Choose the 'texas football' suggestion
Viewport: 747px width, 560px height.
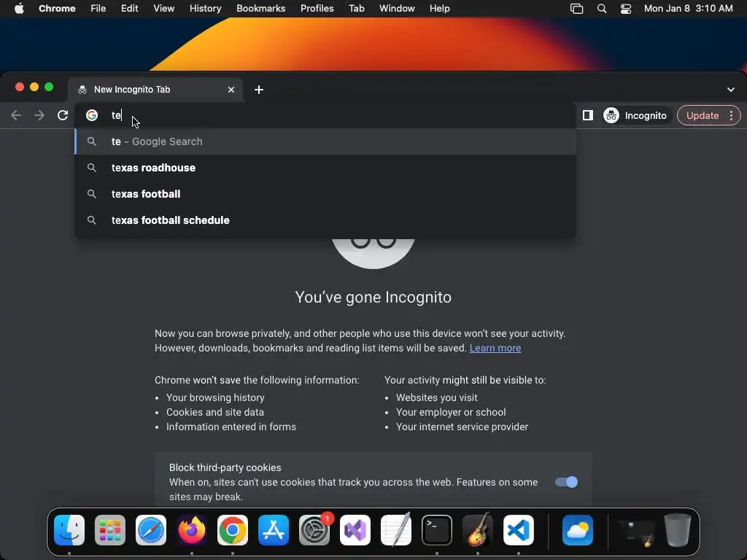(x=325, y=194)
